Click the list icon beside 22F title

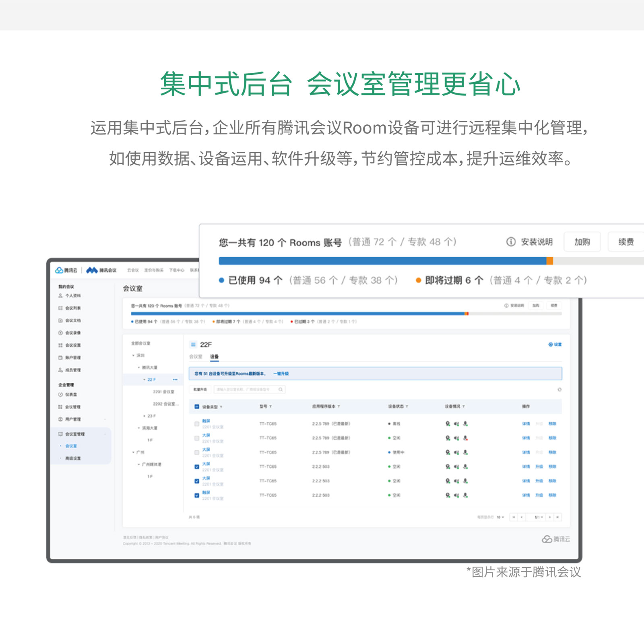point(193,345)
